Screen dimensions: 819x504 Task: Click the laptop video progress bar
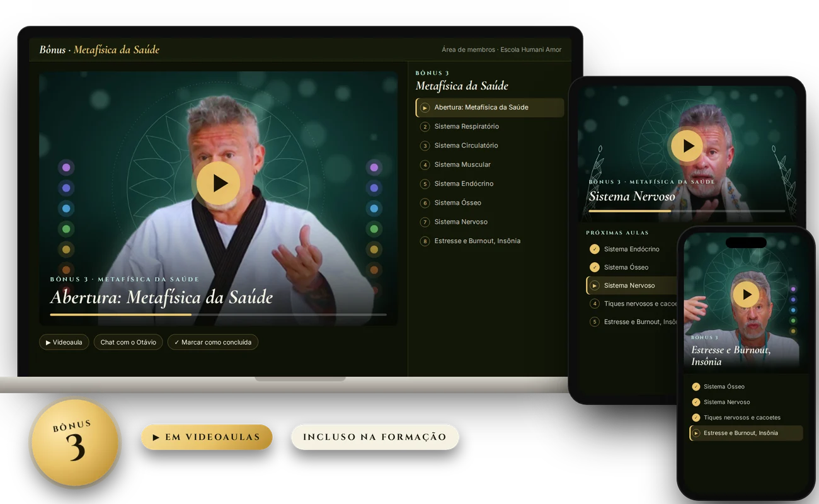click(x=219, y=314)
